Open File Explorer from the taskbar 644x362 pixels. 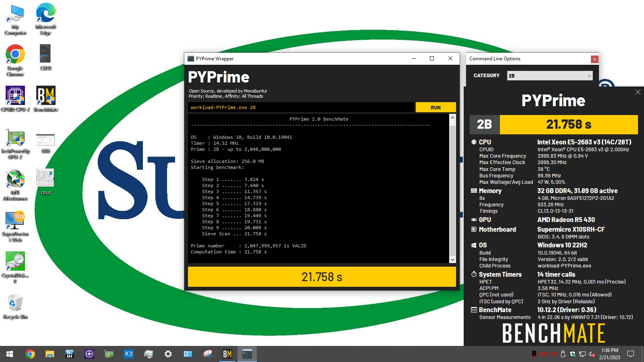tap(50, 354)
